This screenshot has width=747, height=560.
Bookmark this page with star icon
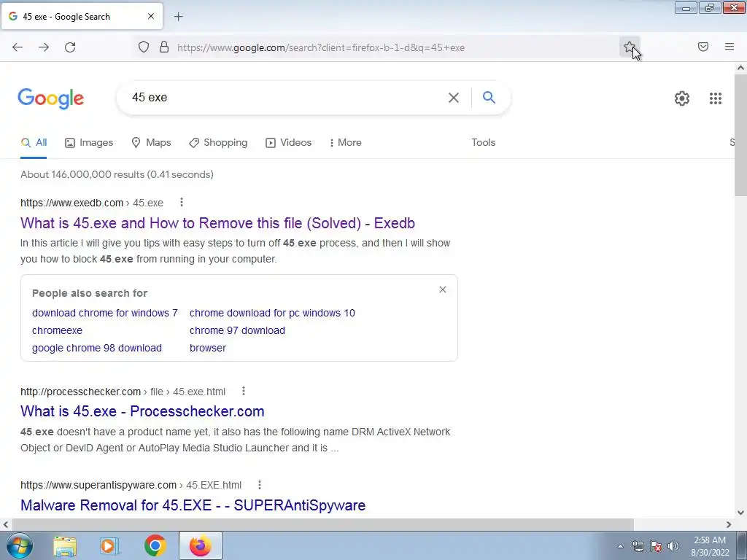[630, 47]
